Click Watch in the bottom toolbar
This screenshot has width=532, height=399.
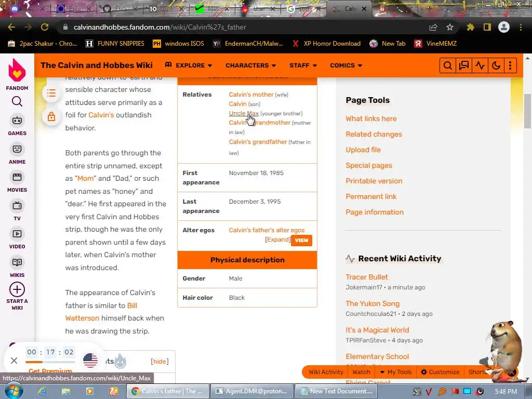click(361, 372)
